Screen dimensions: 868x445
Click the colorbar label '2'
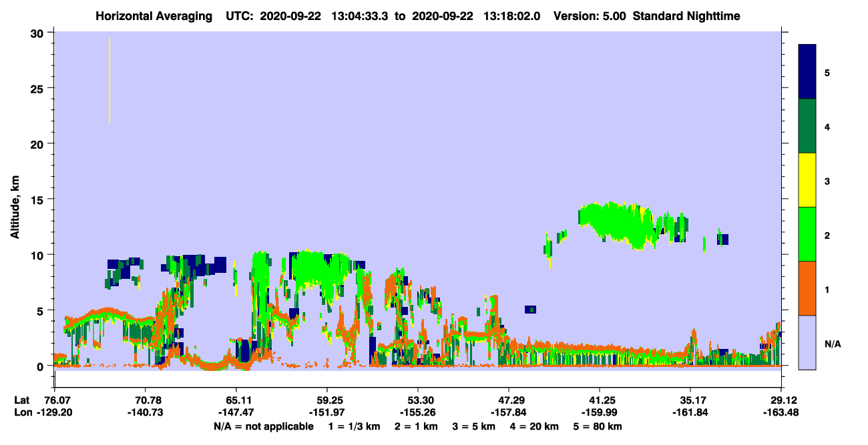827,236
